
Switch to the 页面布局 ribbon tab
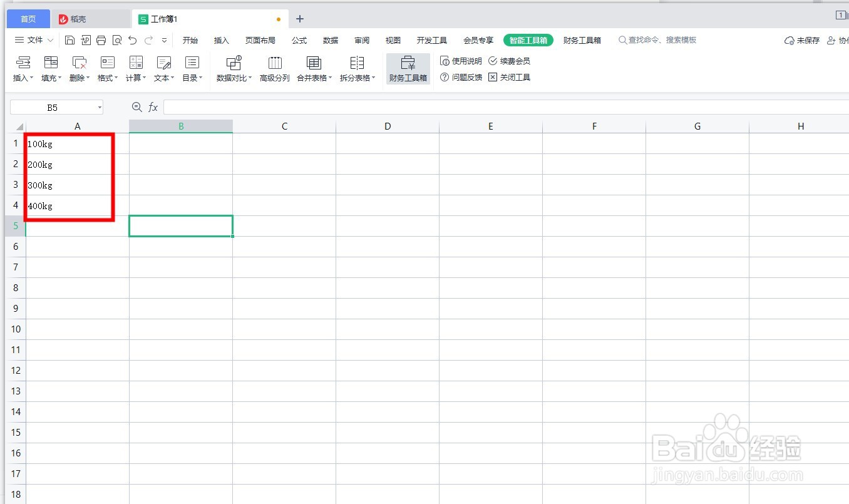(260, 40)
